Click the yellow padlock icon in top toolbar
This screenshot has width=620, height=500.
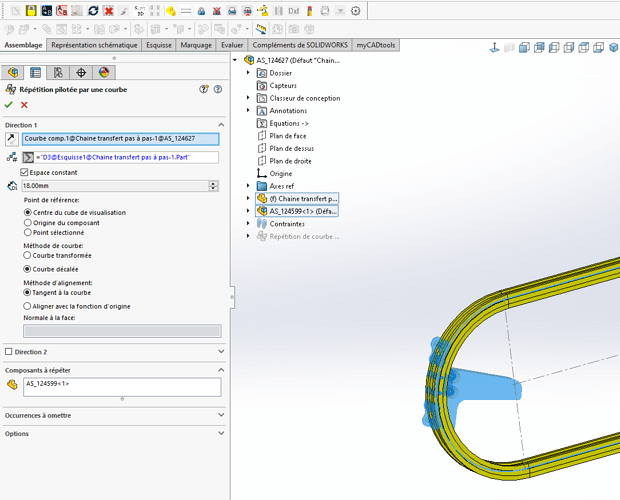point(31,11)
